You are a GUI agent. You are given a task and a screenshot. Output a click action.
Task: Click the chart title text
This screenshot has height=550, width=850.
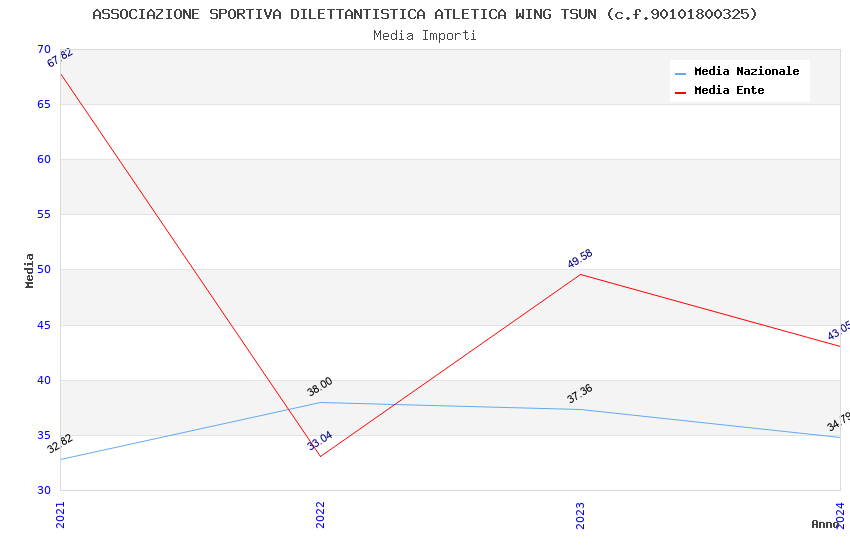click(x=425, y=14)
